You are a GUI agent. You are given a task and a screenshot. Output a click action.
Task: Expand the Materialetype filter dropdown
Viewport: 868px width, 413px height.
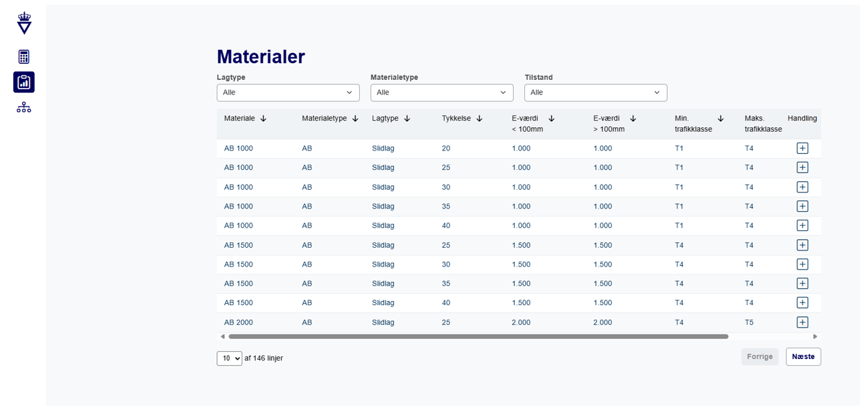442,93
